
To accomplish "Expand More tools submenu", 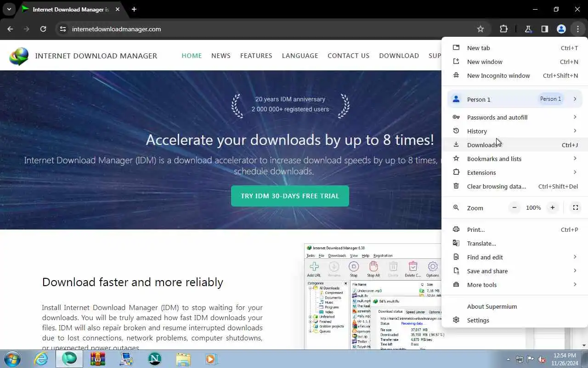I will [514, 285].
